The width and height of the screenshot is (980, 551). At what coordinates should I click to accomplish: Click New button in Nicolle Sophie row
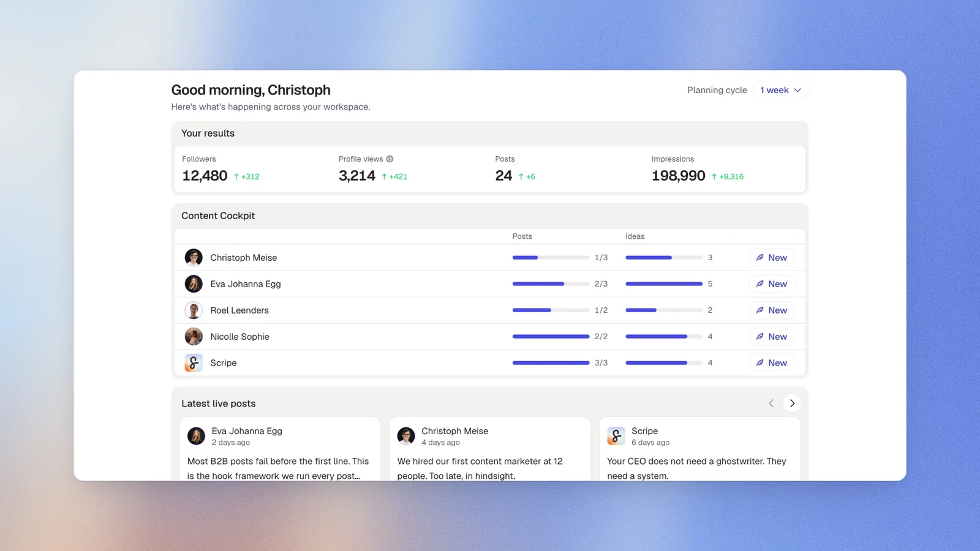[772, 337]
